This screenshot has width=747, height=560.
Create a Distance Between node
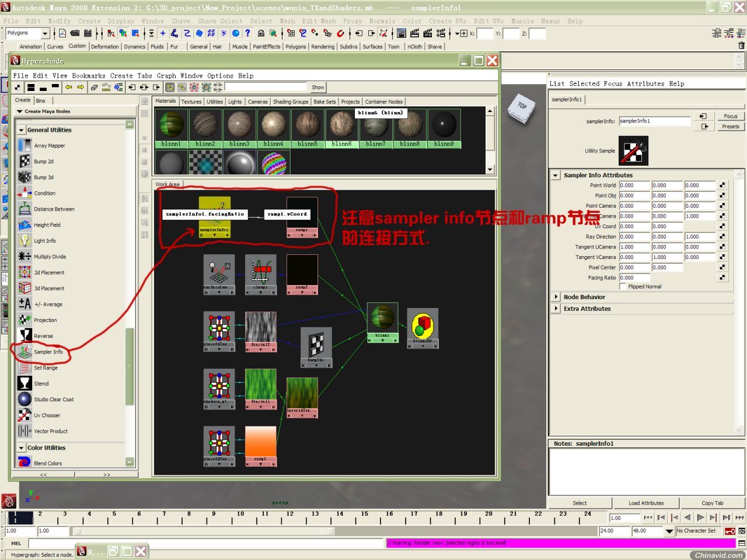pyautogui.click(x=47, y=209)
